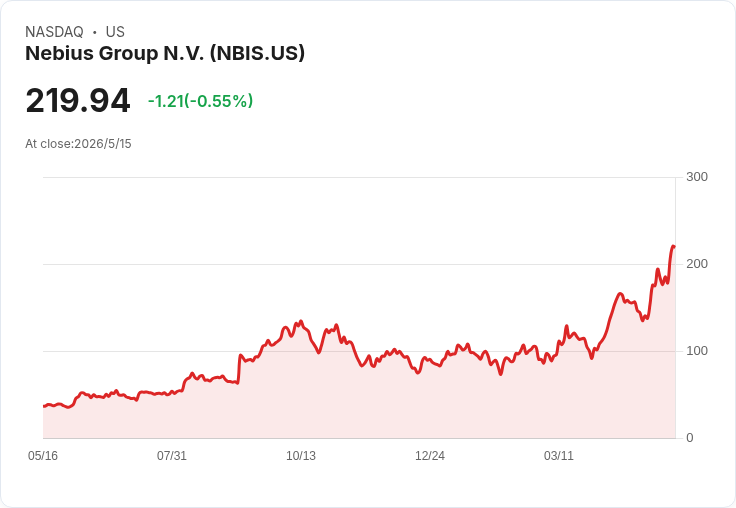Screen dimensions: 736x508
Task: Click the 12/24 date axis label
Action: click(430, 456)
